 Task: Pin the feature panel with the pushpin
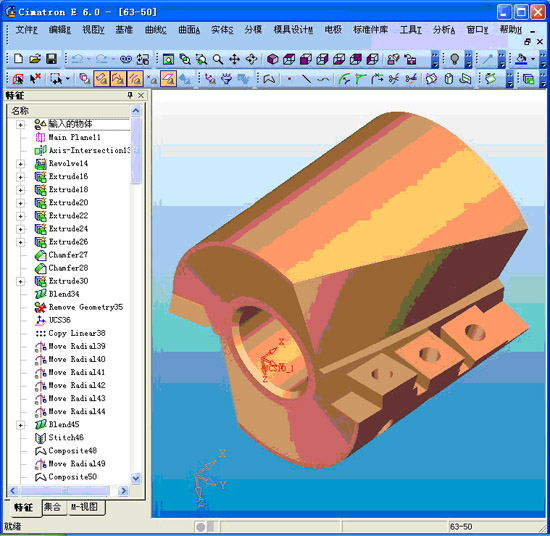click(130, 95)
